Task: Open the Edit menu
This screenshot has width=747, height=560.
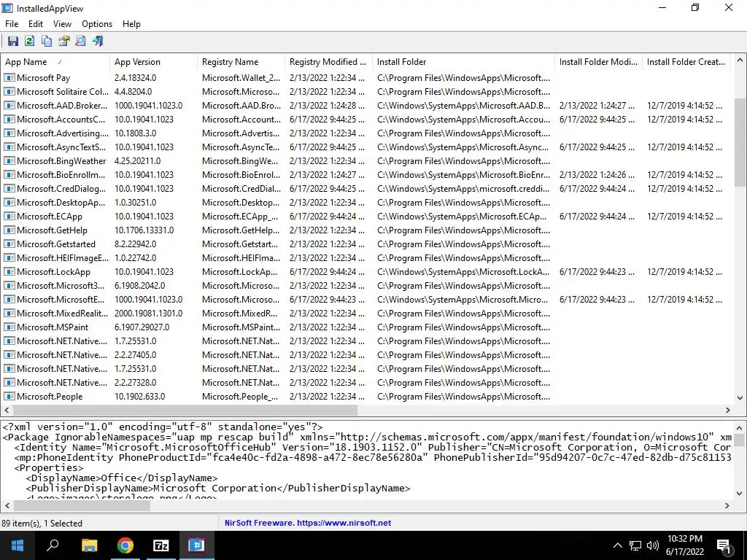Action: point(36,24)
